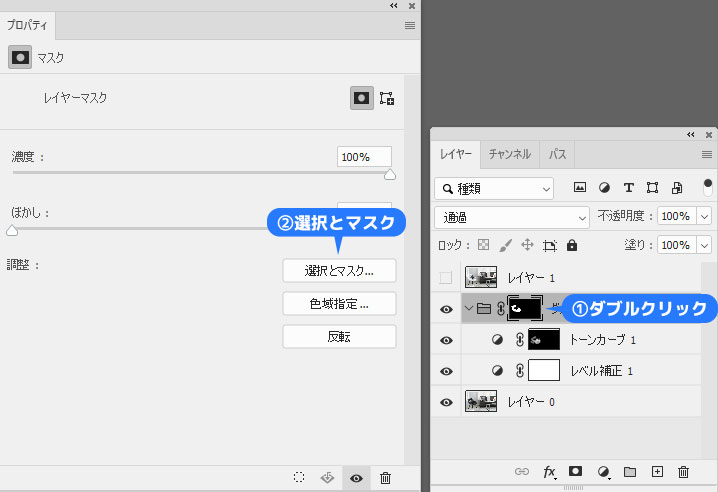Screen dimensions: 718x492
Task: Show レイヤー 1 using empty visibility box
Action: coord(446,278)
